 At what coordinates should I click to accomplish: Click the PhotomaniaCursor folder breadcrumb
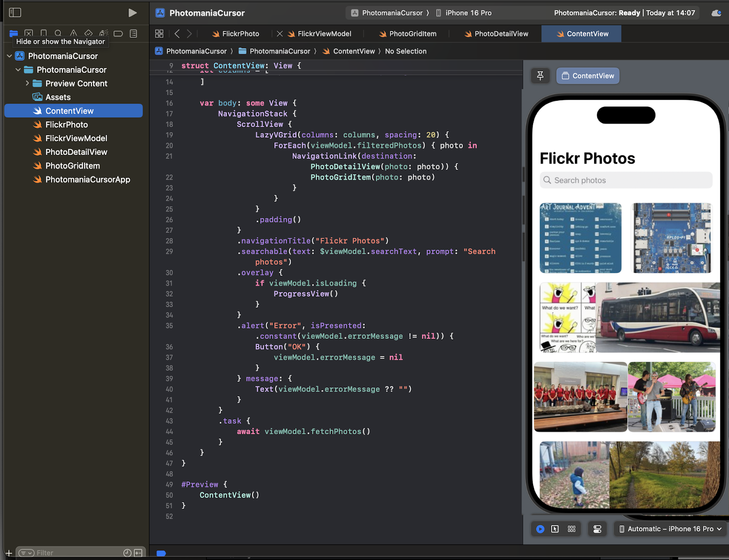(274, 51)
